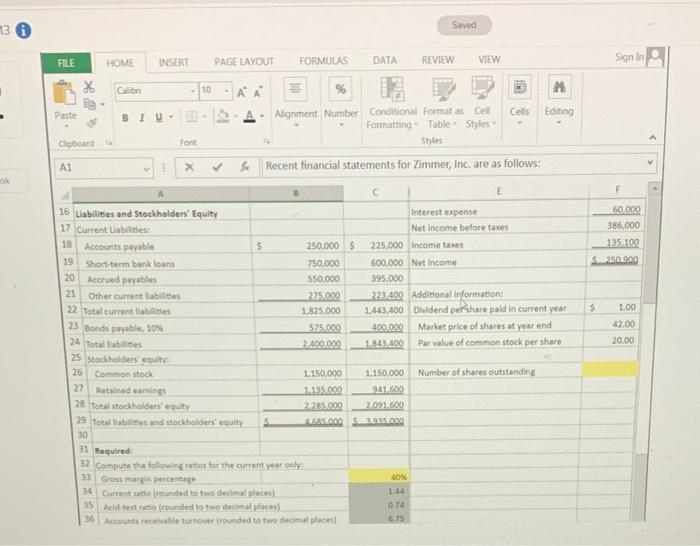Viewport: 700px width, 546px height.
Task: Click the Saved status button
Action: [x=464, y=25]
